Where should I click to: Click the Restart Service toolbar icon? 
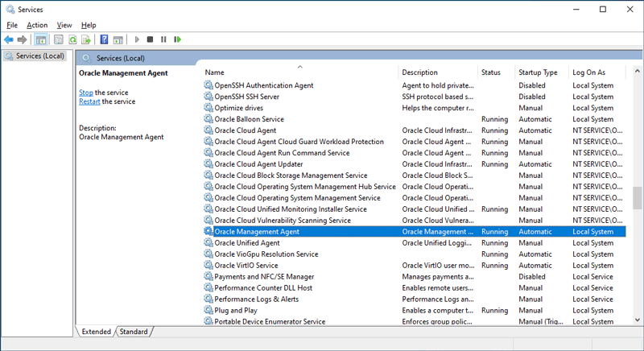[177, 39]
